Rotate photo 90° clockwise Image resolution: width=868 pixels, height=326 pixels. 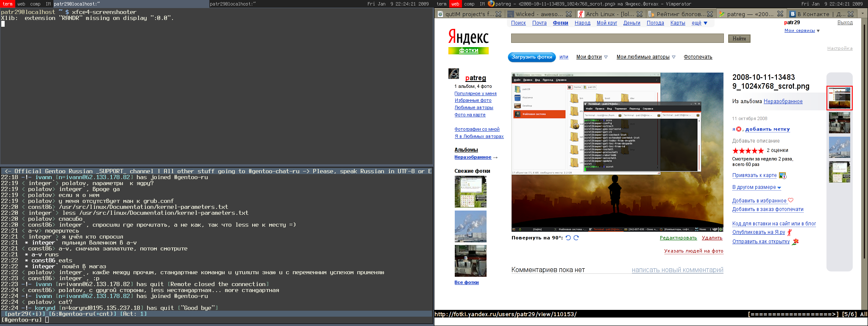point(576,238)
